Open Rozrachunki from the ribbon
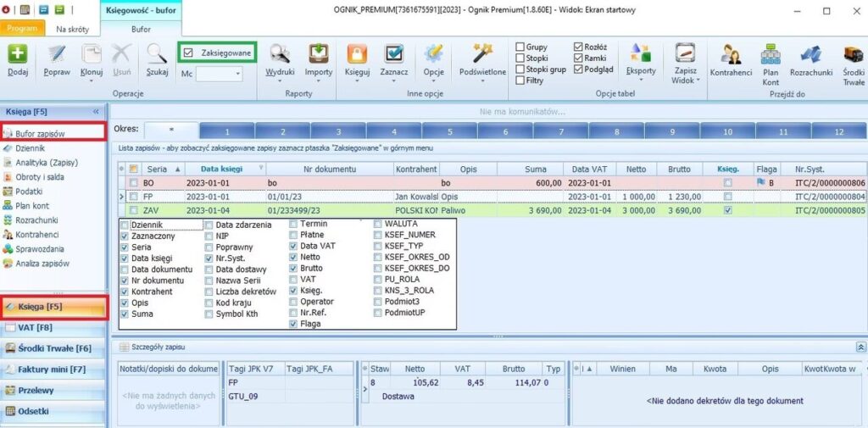The image size is (868, 428). tap(810, 54)
